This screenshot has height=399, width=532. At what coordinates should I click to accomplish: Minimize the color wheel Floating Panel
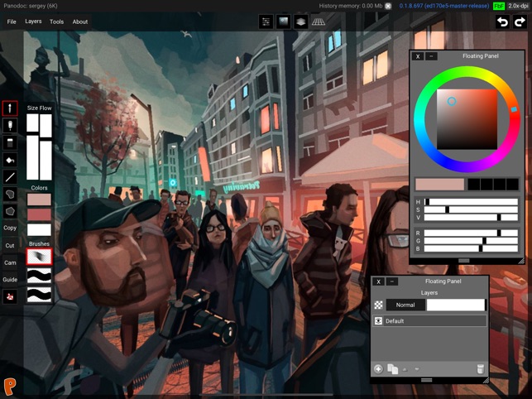click(x=431, y=56)
